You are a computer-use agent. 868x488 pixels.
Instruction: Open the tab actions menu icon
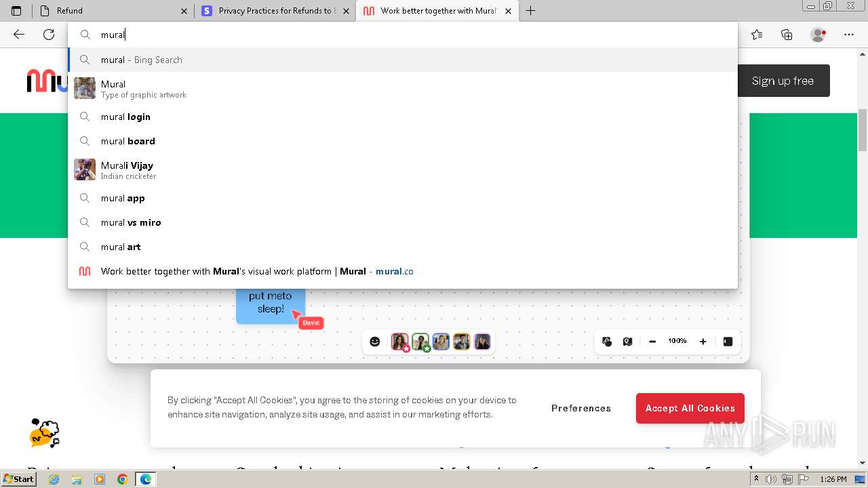[x=16, y=11]
